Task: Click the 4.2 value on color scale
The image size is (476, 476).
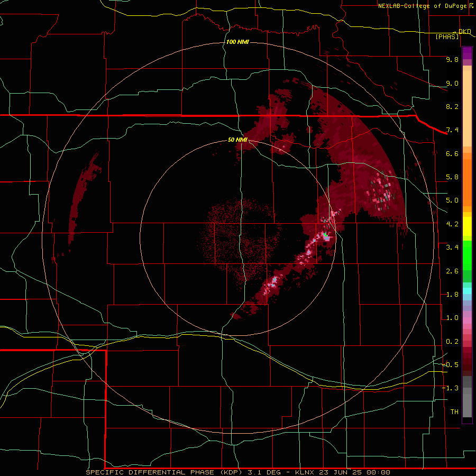Action: coord(452,224)
